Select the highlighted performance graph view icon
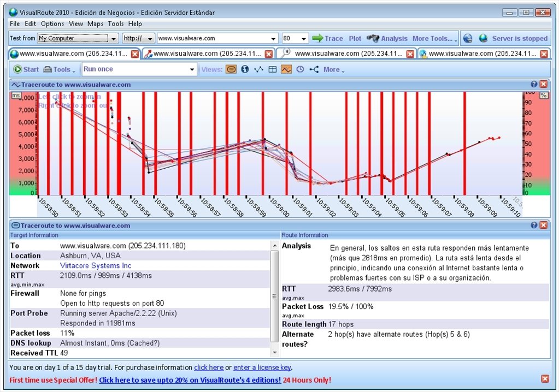 pos(286,69)
